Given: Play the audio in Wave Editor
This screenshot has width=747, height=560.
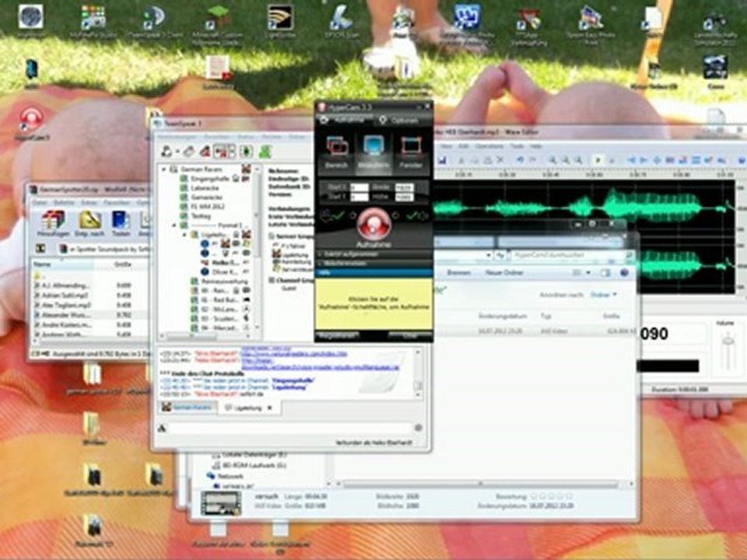Looking at the screenshot, I should 598,160.
